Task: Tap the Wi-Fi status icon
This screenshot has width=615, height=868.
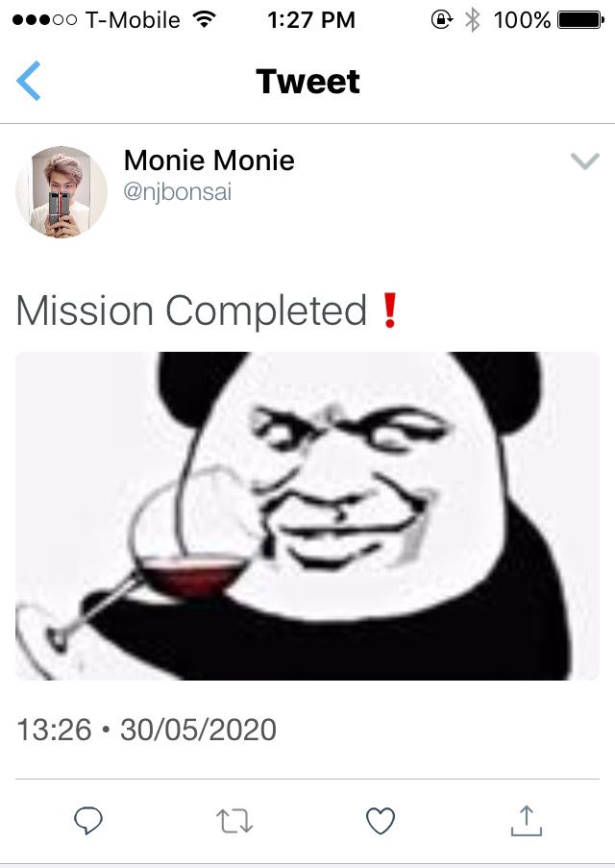Action: pyautogui.click(x=204, y=20)
